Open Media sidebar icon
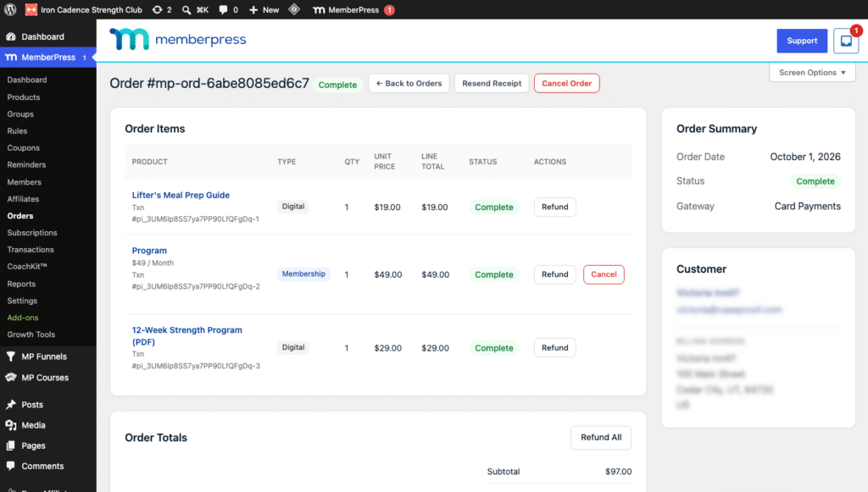Image resolution: width=868 pixels, height=492 pixels. pyautogui.click(x=10, y=425)
